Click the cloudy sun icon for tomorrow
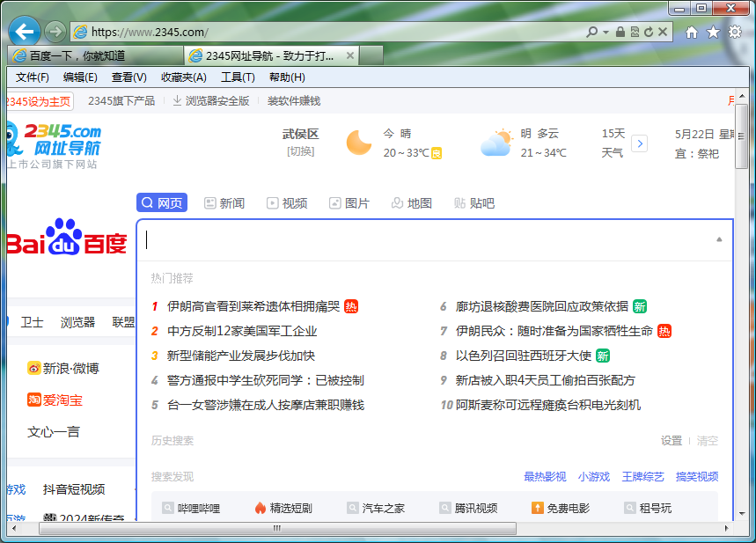The height and width of the screenshot is (543, 756). [496, 143]
